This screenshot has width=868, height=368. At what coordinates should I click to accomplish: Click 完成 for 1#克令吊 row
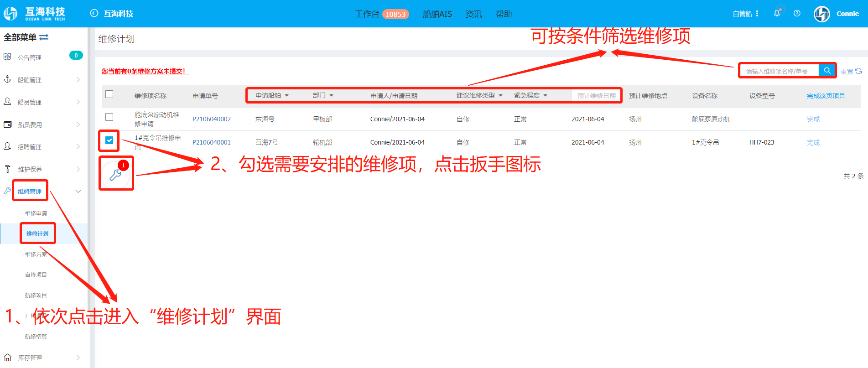(813, 142)
